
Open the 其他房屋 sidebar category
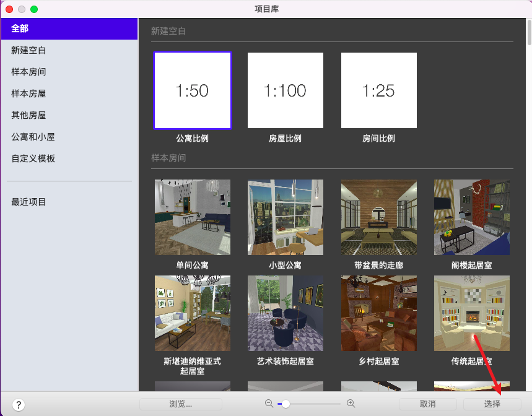pyautogui.click(x=69, y=115)
